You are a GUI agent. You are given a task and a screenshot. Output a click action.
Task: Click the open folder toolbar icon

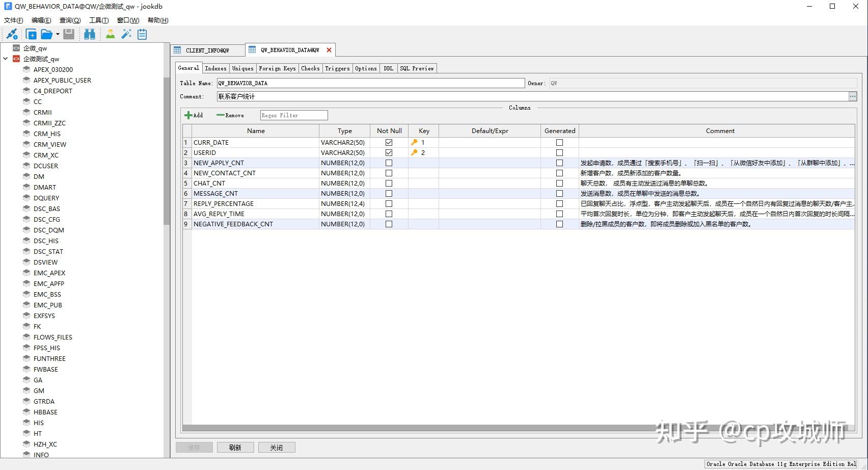point(46,34)
